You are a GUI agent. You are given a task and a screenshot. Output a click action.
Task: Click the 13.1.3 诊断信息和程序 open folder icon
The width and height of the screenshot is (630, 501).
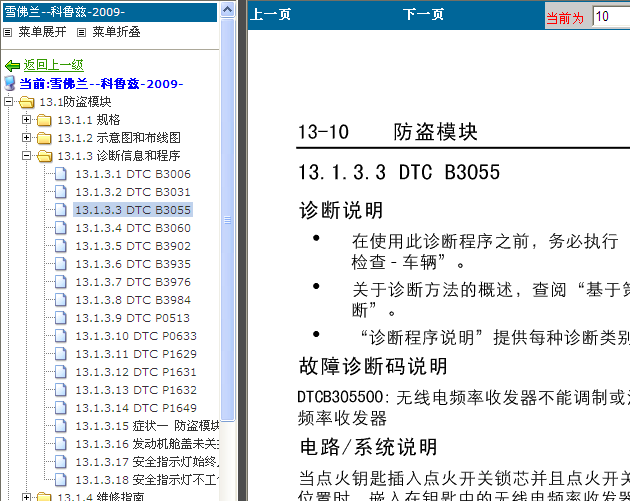[44, 156]
